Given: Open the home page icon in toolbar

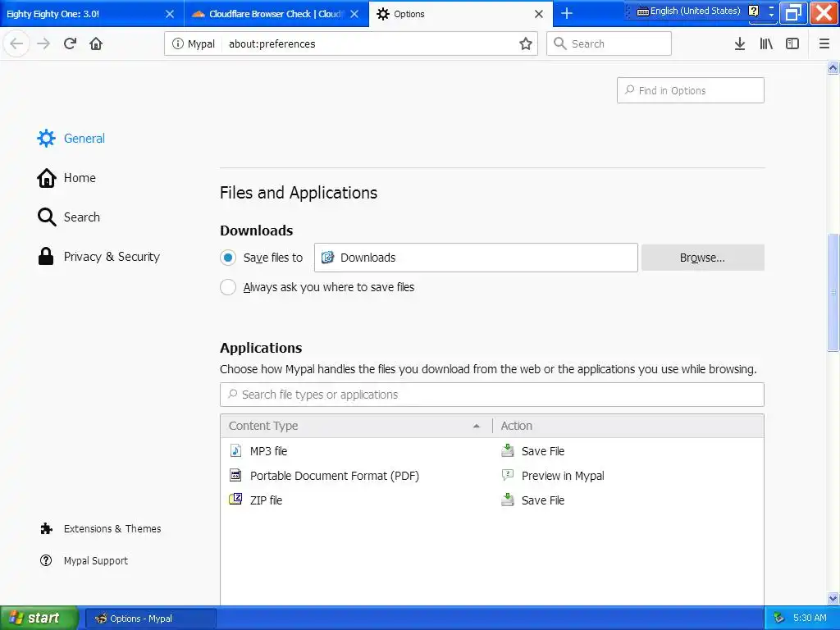Looking at the screenshot, I should click(96, 43).
